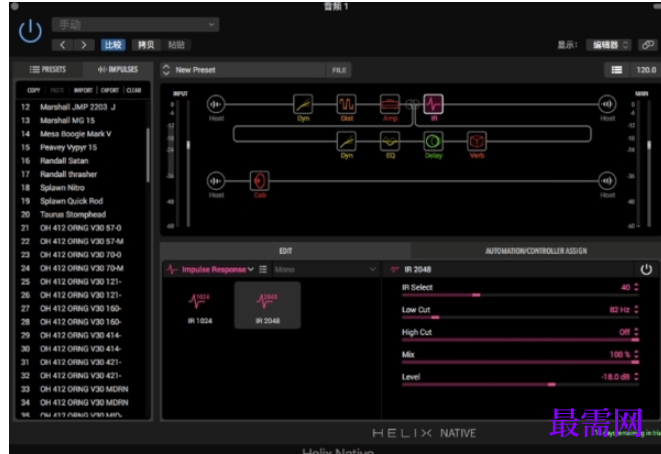Go to previous preset arrow
Image resolution: width=661 pixels, height=454 pixels.
(x=62, y=45)
